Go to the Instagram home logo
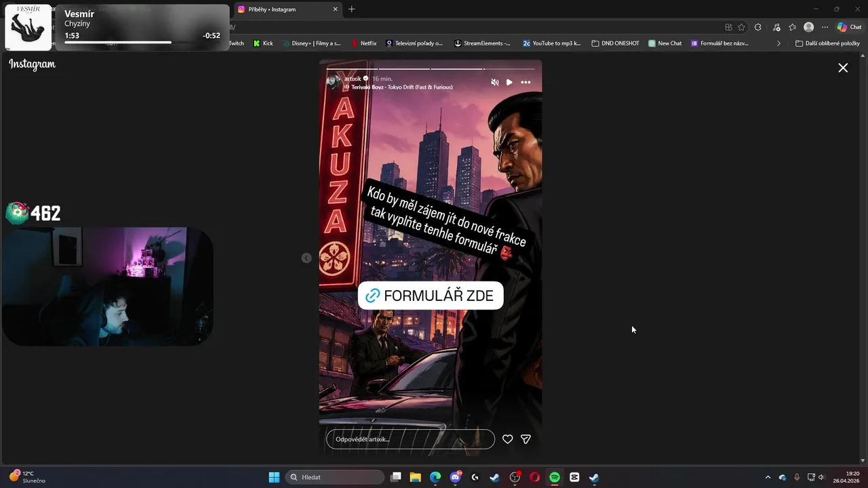 click(32, 64)
